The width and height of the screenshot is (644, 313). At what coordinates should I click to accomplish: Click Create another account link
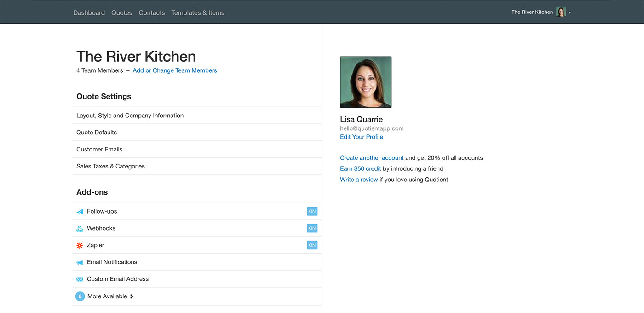coord(372,158)
